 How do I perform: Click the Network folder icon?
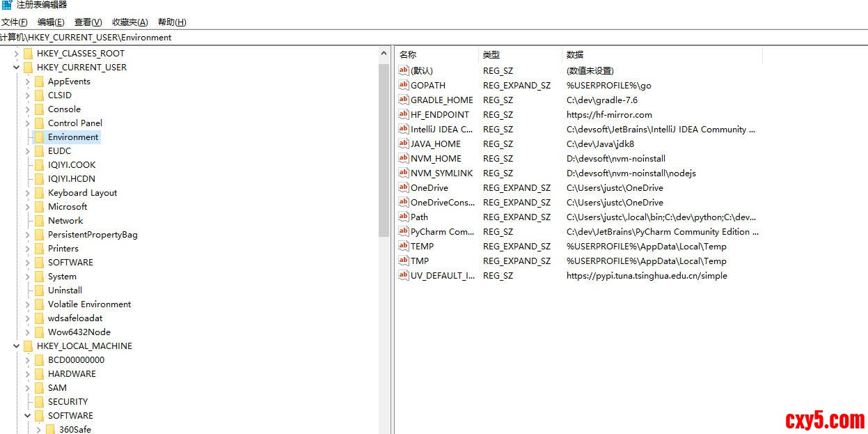click(x=39, y=221)
